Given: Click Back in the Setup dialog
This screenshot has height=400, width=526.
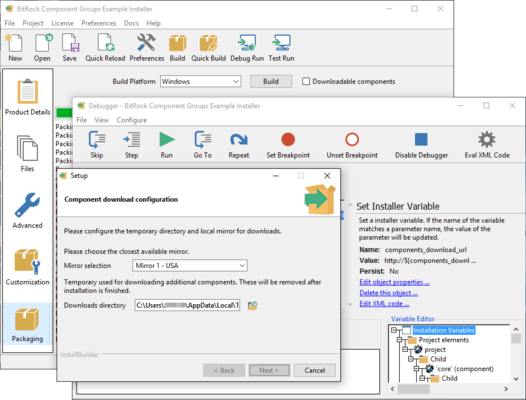Looking at the screenshot, I should (x=224, y=370).
